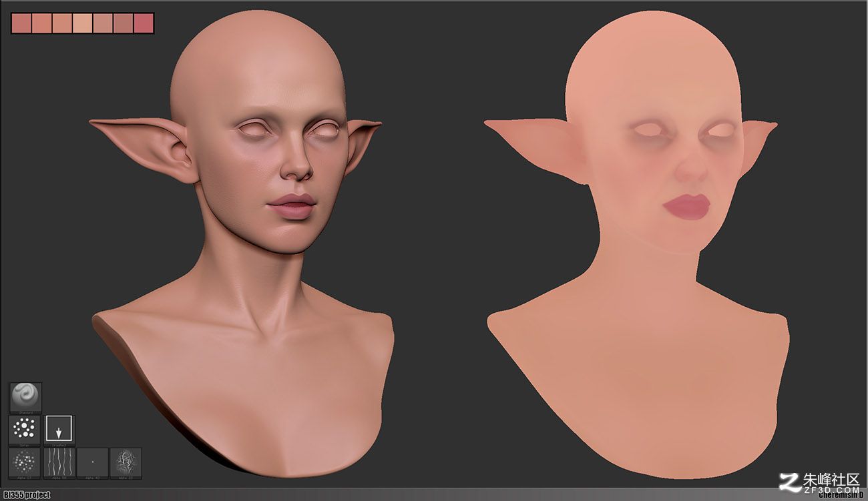
Task: Choose the third swatch in the skin palette
Action: point(62,23)
